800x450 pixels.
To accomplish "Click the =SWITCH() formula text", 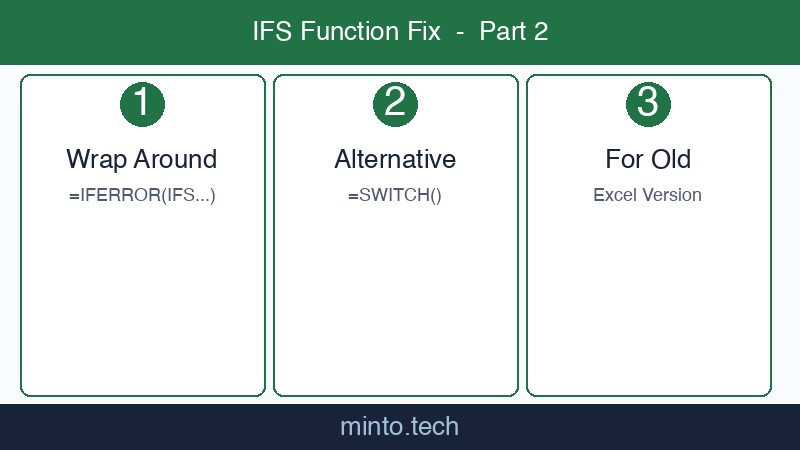I will 395,195.
